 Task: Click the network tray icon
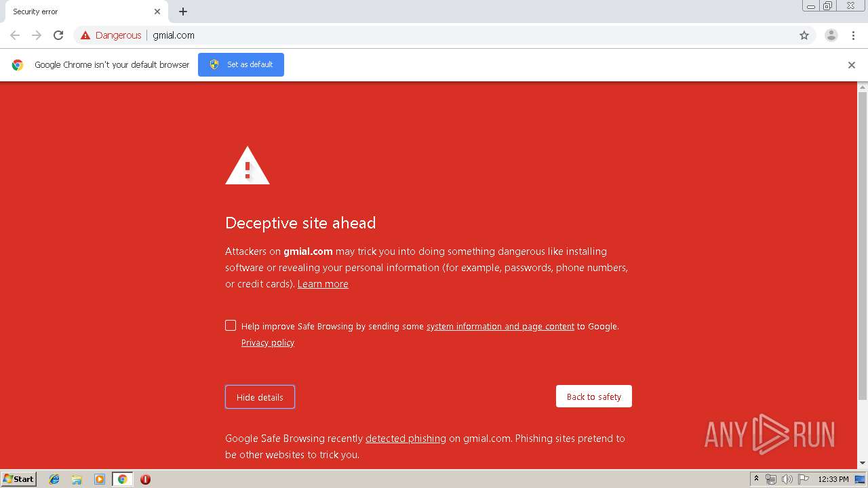(x=771, y=479)
